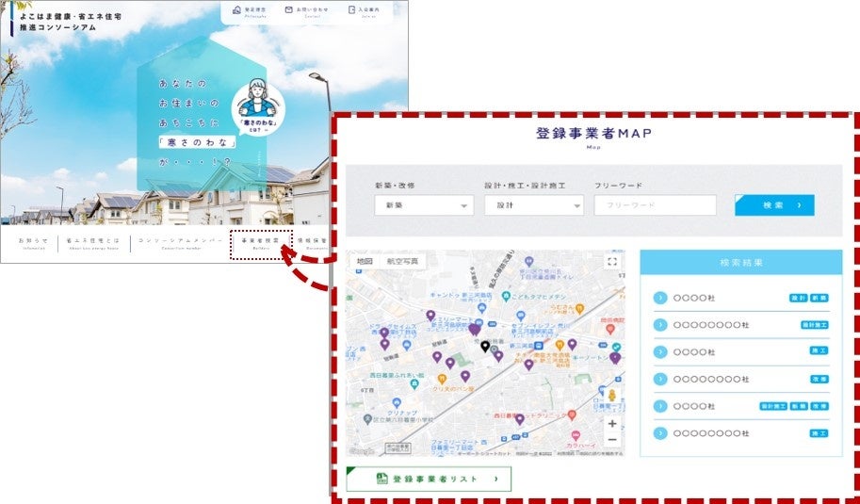Open the 事業者検索 Builders menu item
The height and width of the screenshot is (504, 860).
coord(261,244)
